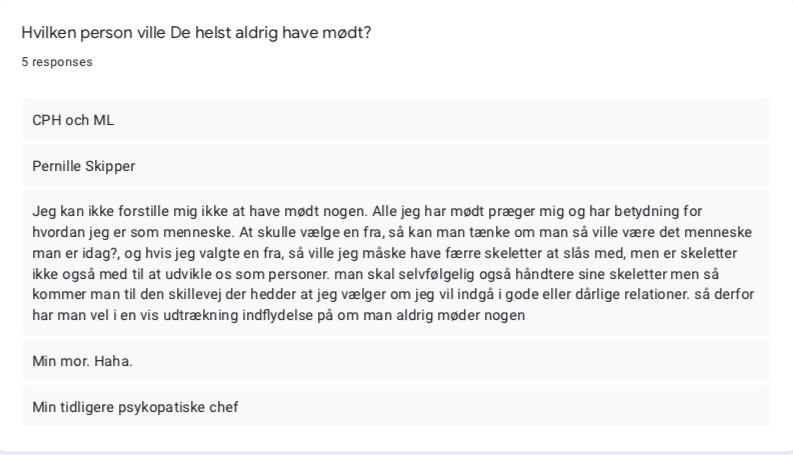Click the 'Min mor. Haha.' response text

(82, 361)
